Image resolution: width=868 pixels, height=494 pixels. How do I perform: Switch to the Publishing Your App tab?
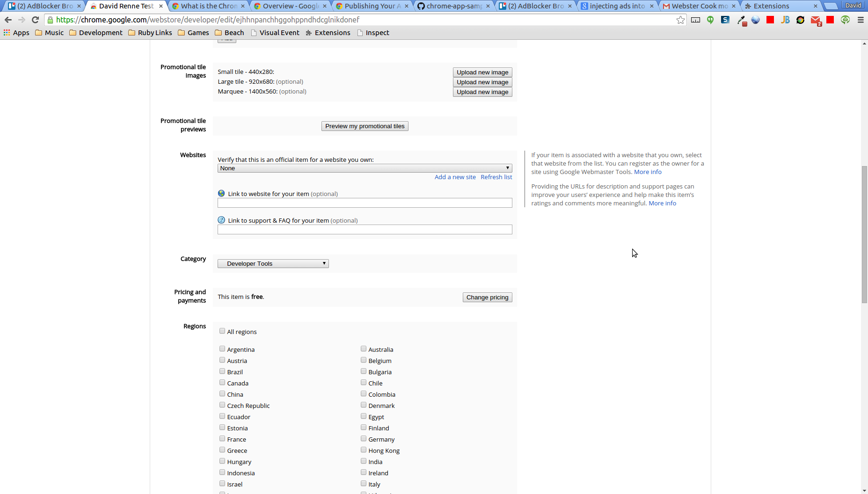point(372,6)
